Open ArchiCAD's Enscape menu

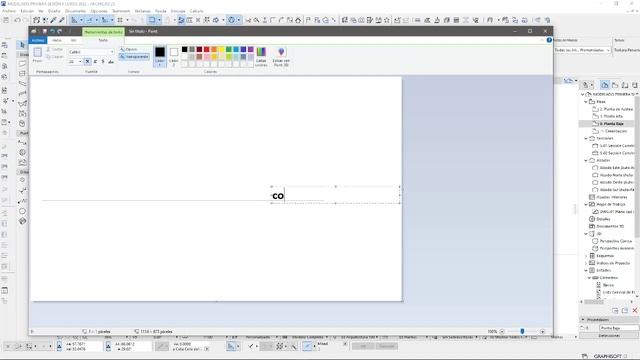coord(178,11)
